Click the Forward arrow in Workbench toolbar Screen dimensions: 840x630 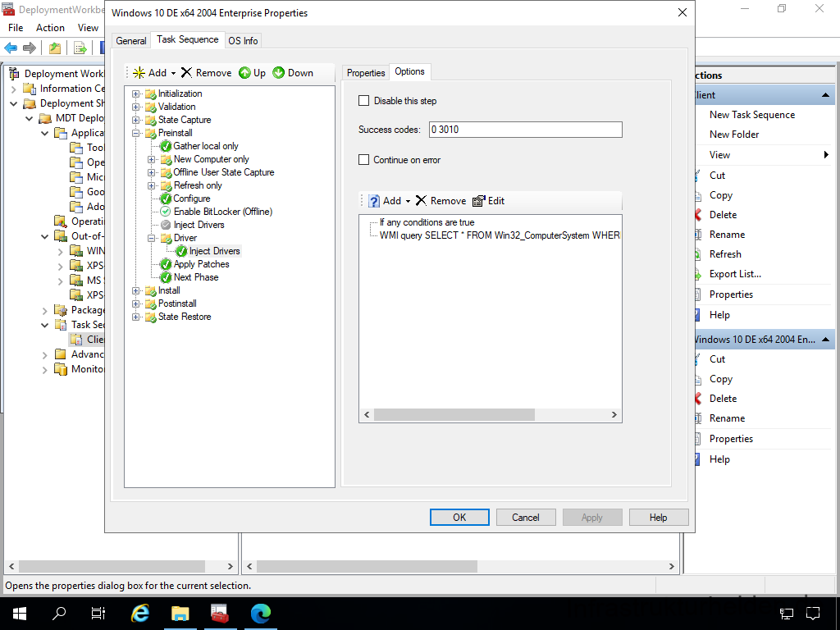pos(30,48)
